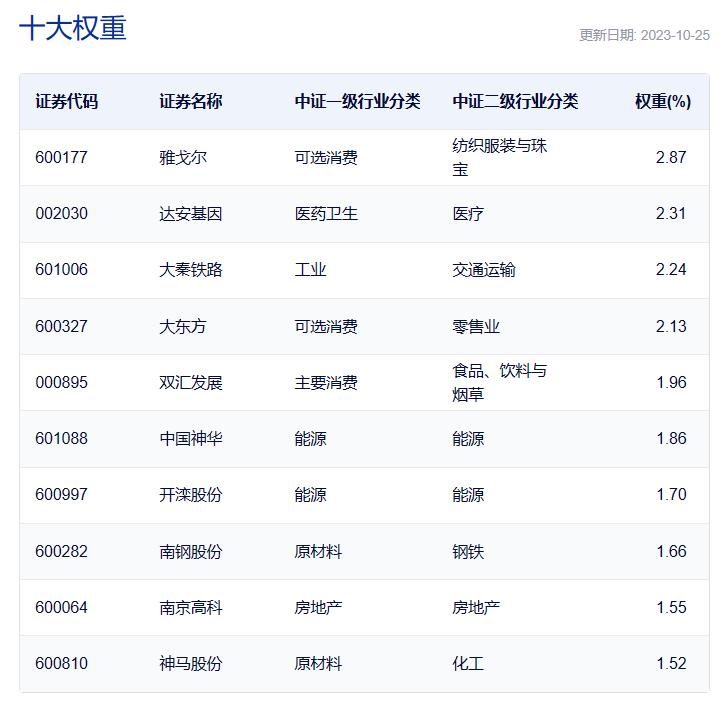The image size is (726, 708).
Task: Click the 中证二级行业分类 column header
Action: tap(515, 101)
